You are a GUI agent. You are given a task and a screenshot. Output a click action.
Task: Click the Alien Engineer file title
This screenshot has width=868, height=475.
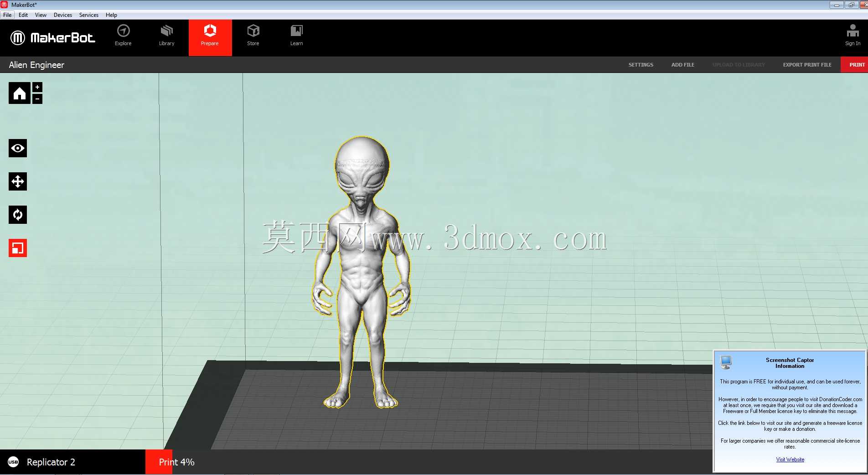point(36,65)
